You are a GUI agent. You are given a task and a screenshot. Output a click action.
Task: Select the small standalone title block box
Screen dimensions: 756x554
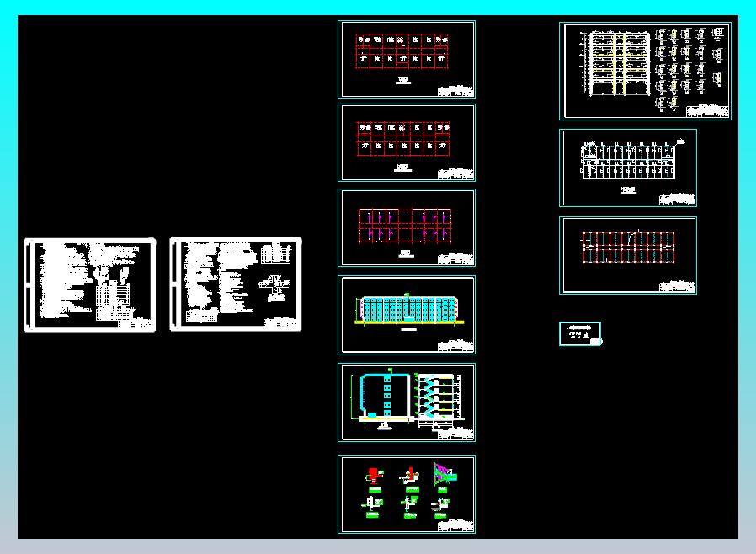[x=581, y=333]
